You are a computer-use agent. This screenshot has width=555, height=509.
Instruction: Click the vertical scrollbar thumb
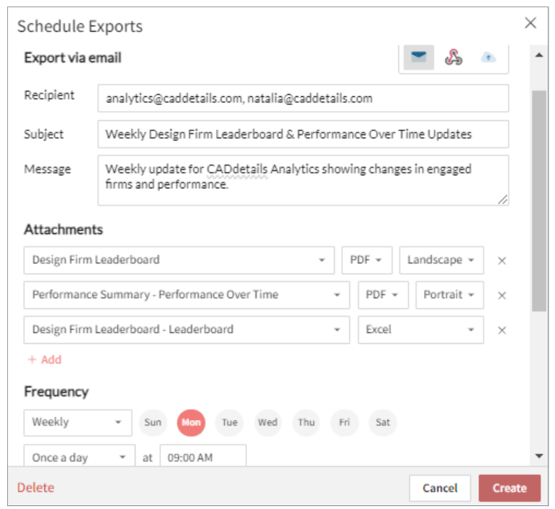539,201
